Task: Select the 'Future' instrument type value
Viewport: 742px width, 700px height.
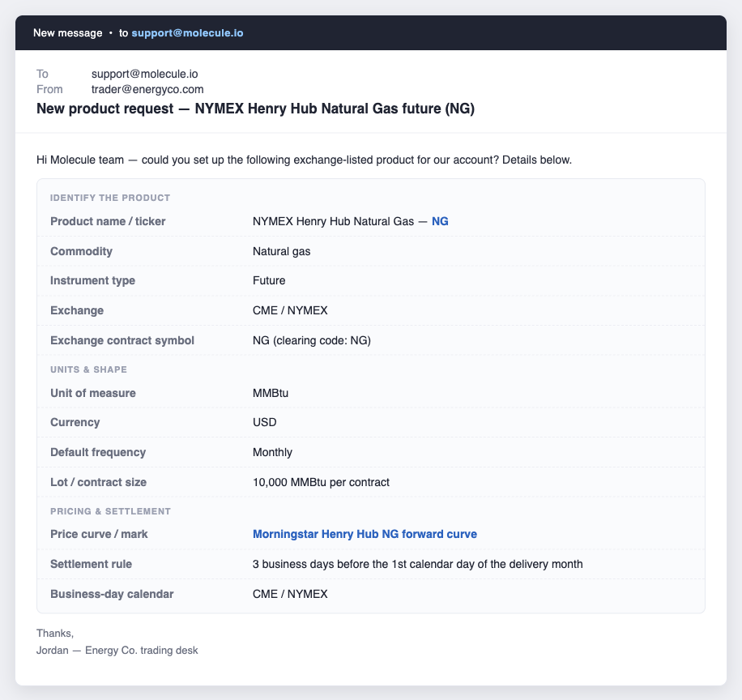Action: [269, 280]
